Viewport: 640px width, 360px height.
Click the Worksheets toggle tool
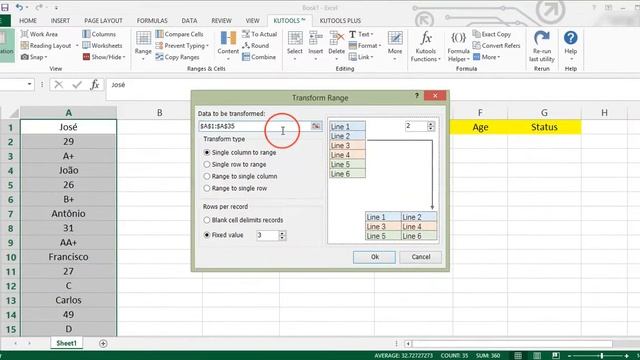(102, 46)
